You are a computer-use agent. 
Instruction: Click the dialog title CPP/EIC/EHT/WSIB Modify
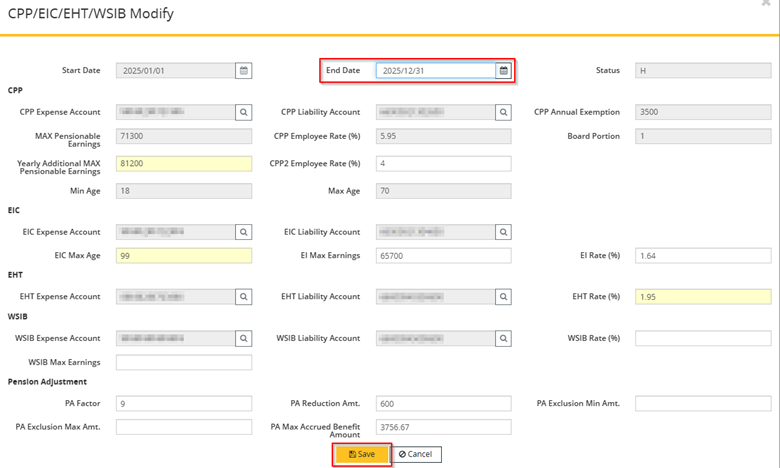[91, 13]
